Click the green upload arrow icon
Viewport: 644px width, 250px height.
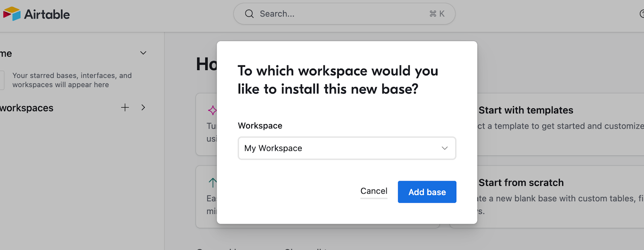coord(213,183)
